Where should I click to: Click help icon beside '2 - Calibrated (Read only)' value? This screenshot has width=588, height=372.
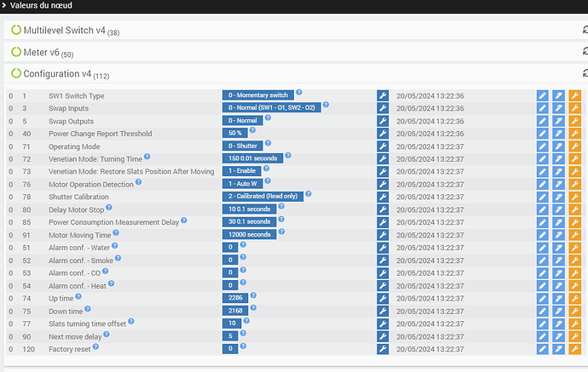pos(308,194)
